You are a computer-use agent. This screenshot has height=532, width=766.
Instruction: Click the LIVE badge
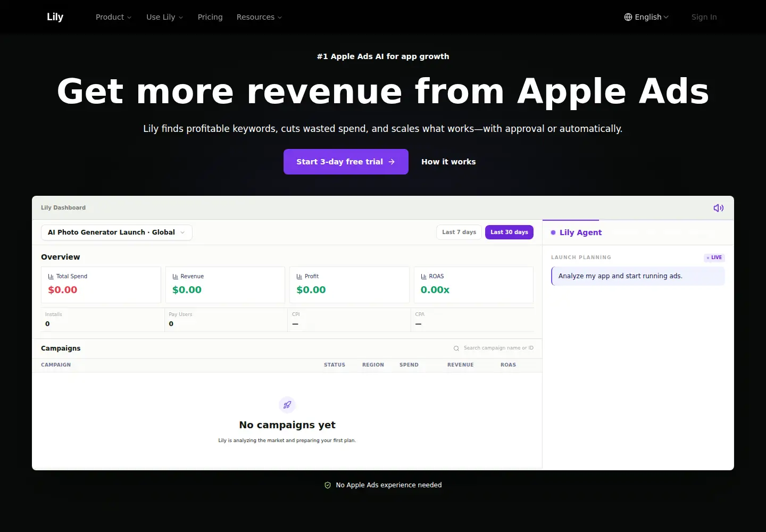[714, 257]
